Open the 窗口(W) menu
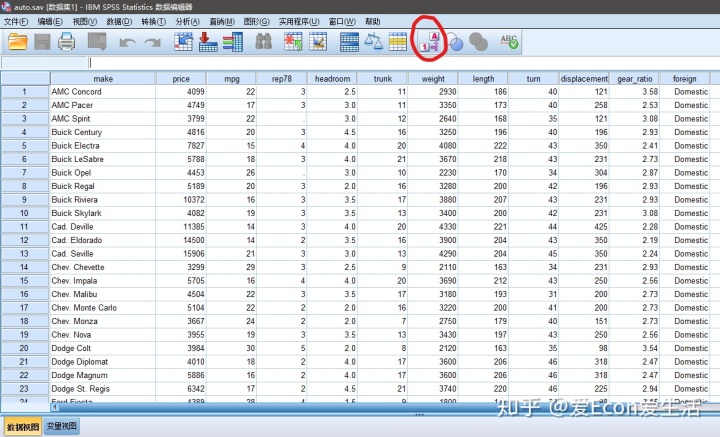The height and width of the screenshot is (437, 720). coord(342,22)
